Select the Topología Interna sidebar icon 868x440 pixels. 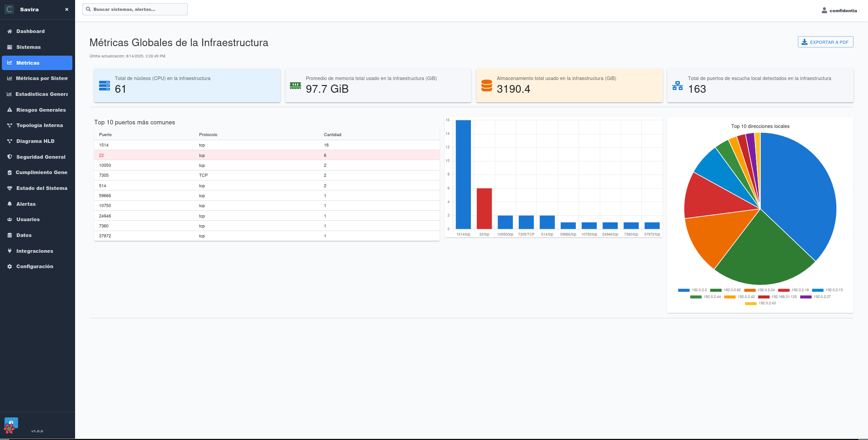9,125
